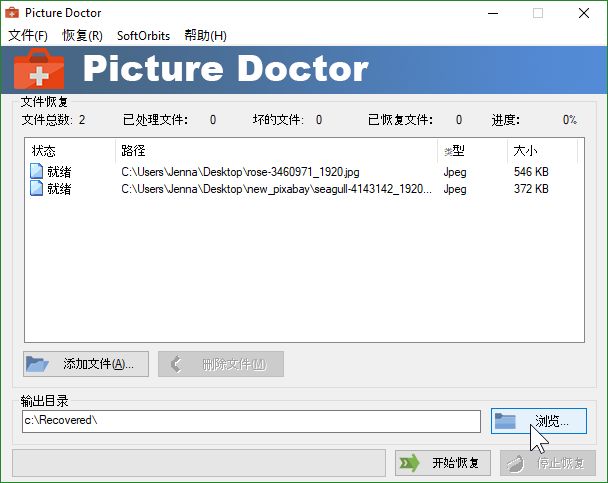The width and height of the screenshot is (608, 483).
Task: Open the 文件(F) menu
Action: click(x=28, y=36)
